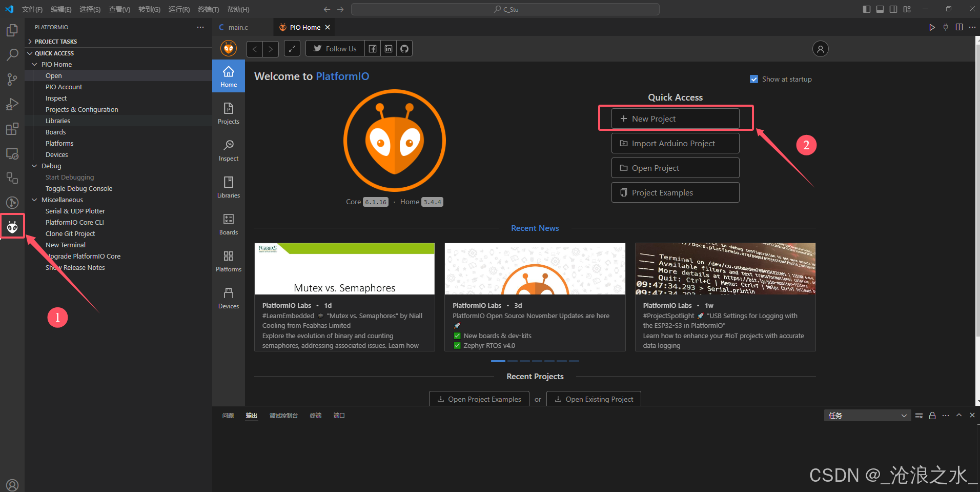Switch to the 问题 panel tab
Image resolution: width=980 pixels, height=492 pixels.
(x=228, y=416)
